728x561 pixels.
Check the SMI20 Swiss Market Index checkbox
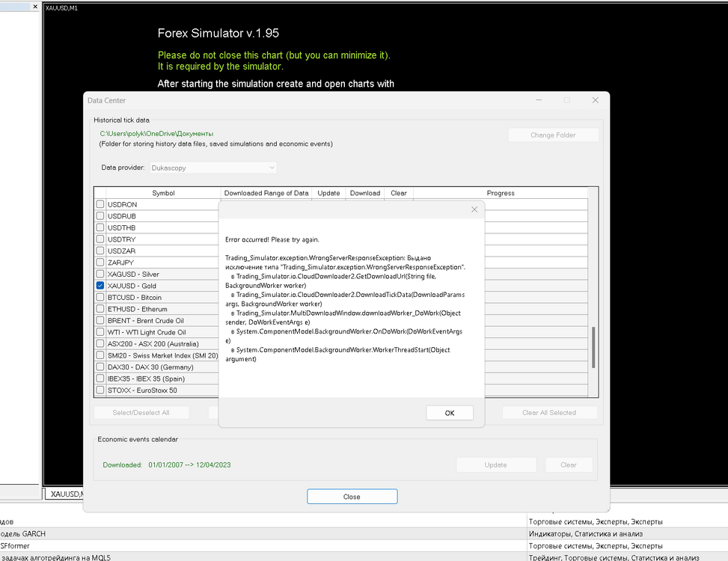point(100,355)
